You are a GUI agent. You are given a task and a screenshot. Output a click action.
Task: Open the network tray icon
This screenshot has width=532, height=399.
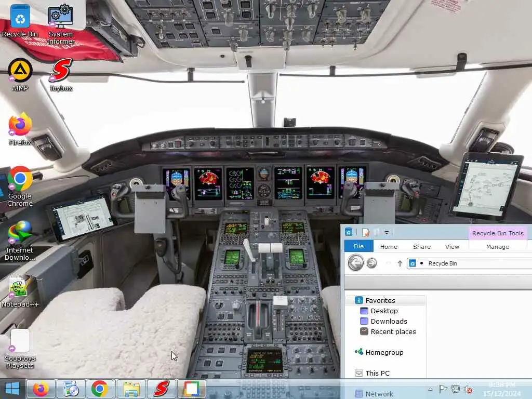point(455,389)
